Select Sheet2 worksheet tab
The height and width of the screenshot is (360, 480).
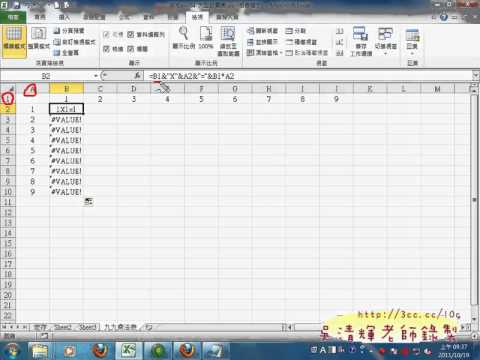tap(63, 327)
